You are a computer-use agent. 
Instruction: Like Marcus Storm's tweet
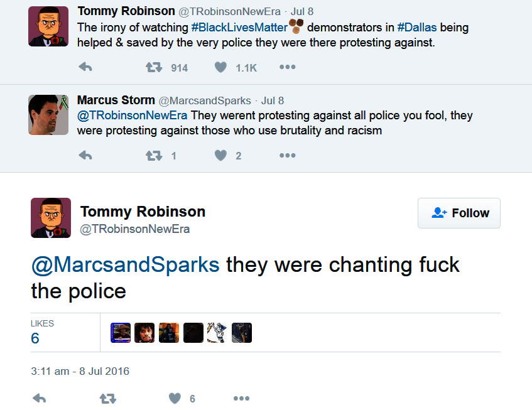coord(220,155)
